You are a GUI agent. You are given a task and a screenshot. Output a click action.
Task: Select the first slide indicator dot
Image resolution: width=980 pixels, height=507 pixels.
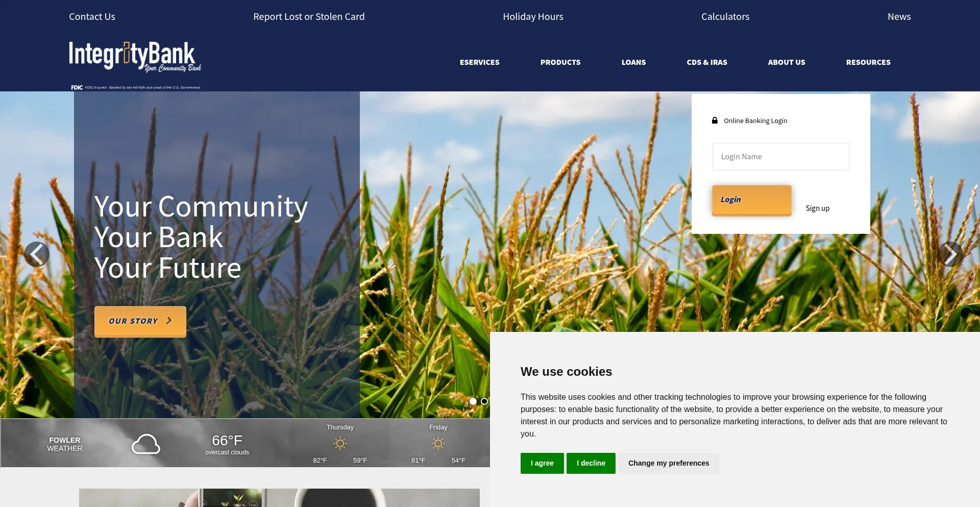pos(473,401)
